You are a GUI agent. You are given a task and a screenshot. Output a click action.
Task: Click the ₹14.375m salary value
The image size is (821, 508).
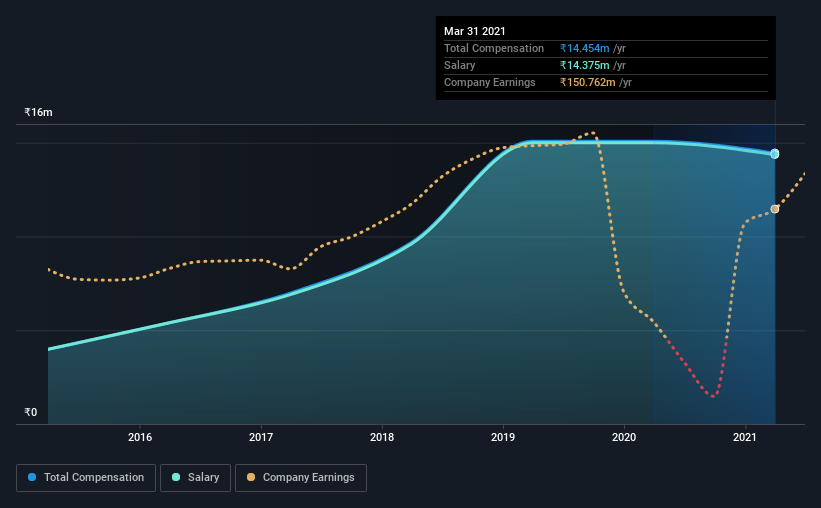[584, 65]
